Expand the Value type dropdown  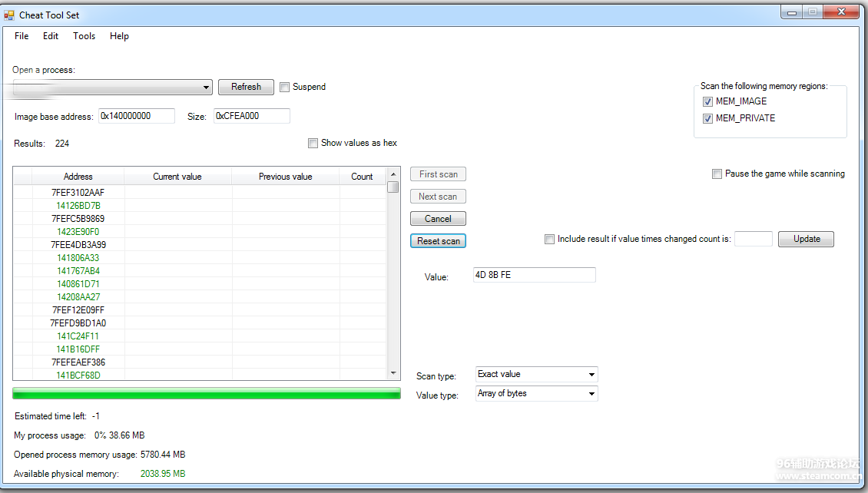click(591, 394)
